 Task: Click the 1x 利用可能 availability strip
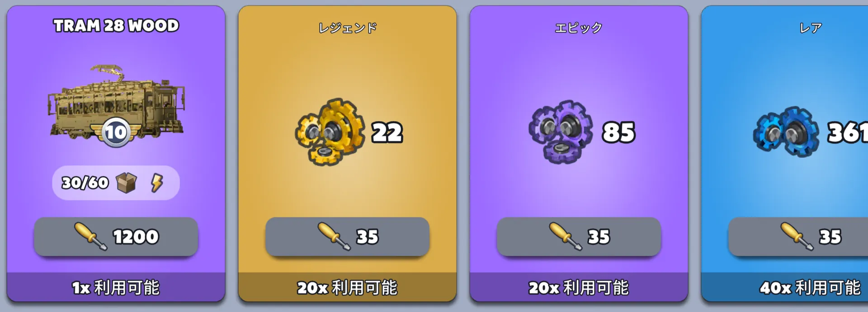pos(116,287)
